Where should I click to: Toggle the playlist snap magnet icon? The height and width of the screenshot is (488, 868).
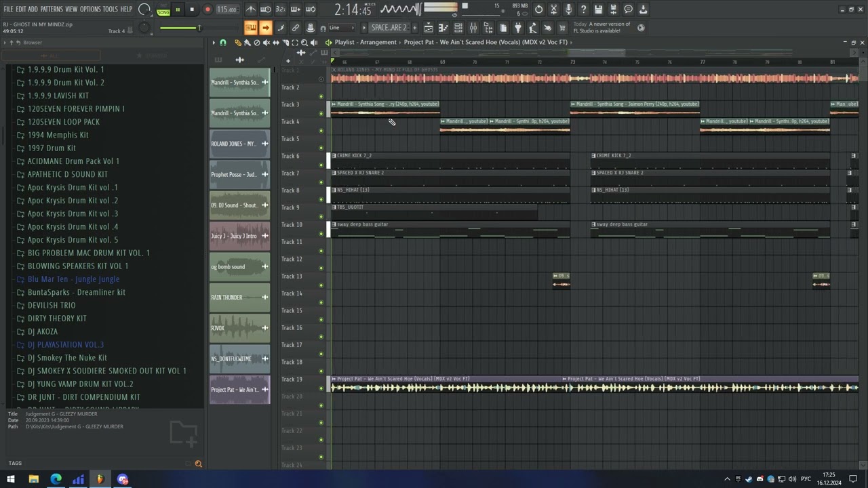223,43
